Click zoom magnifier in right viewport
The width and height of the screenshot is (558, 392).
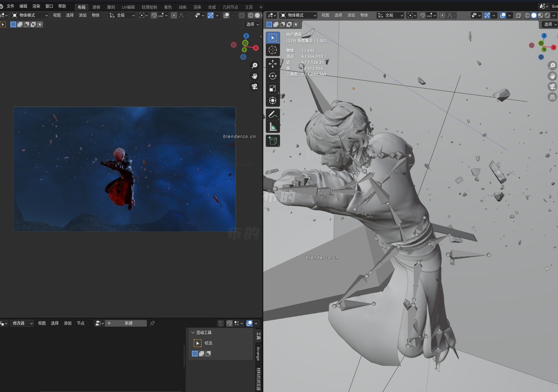point(552,66)
